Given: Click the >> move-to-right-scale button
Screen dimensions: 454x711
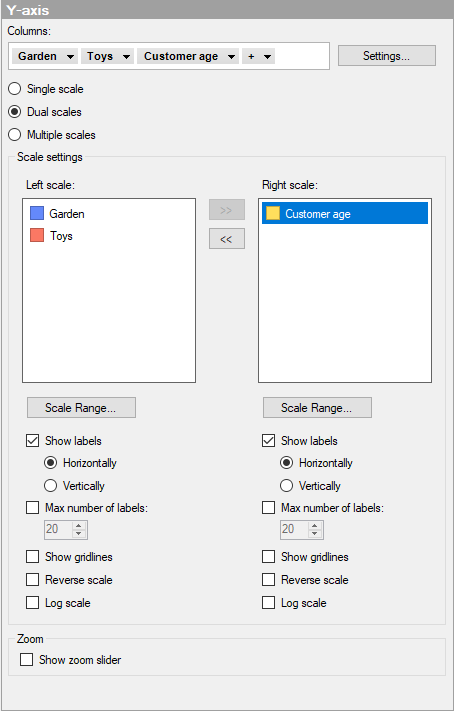Looking at the screenshot, I should (227, 210).
